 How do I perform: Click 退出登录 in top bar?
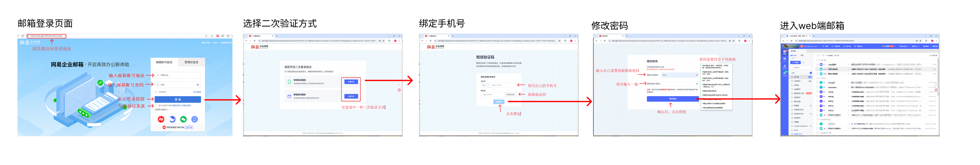[926, 46]
